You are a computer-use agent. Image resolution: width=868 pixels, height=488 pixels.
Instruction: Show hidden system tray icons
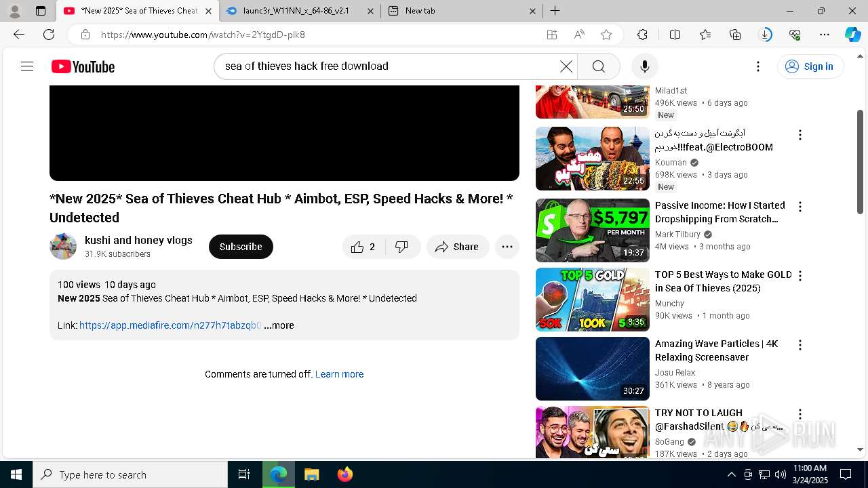coord(731,474)
